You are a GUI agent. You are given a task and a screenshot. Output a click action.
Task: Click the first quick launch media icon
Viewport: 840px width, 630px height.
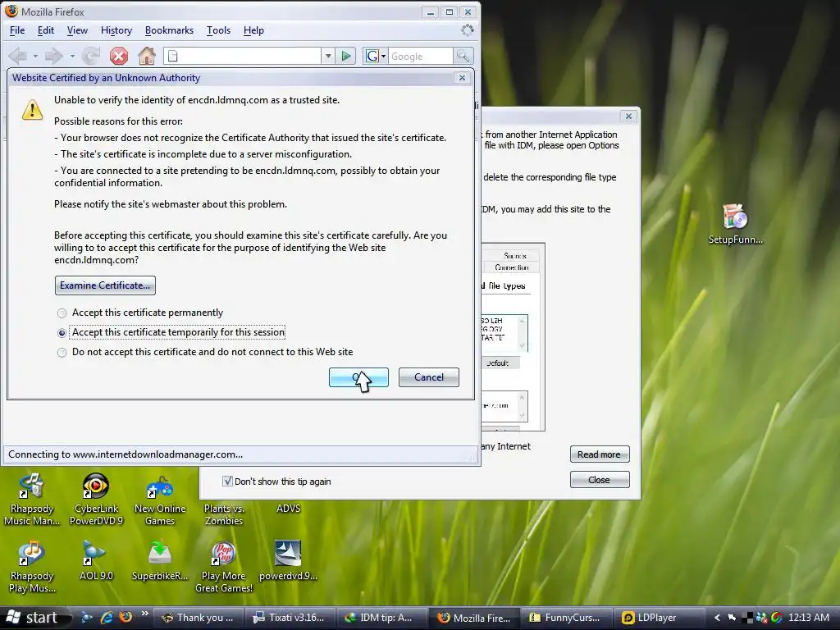(86, 618)
